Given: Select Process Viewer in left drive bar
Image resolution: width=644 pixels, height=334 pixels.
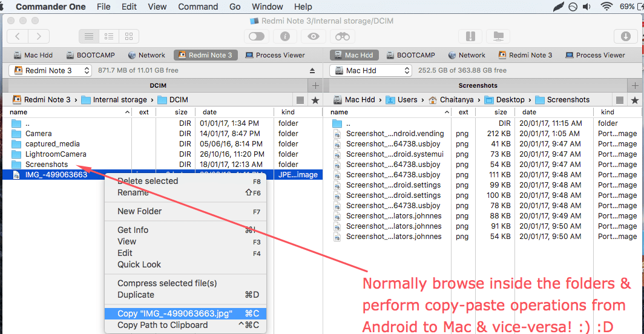Looking at the screenshot, I should point(275,55).
